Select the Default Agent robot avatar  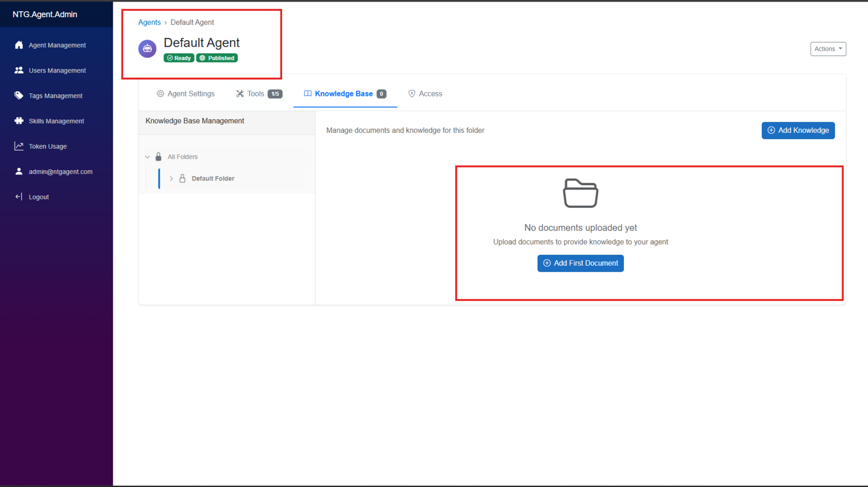[148, 49]
